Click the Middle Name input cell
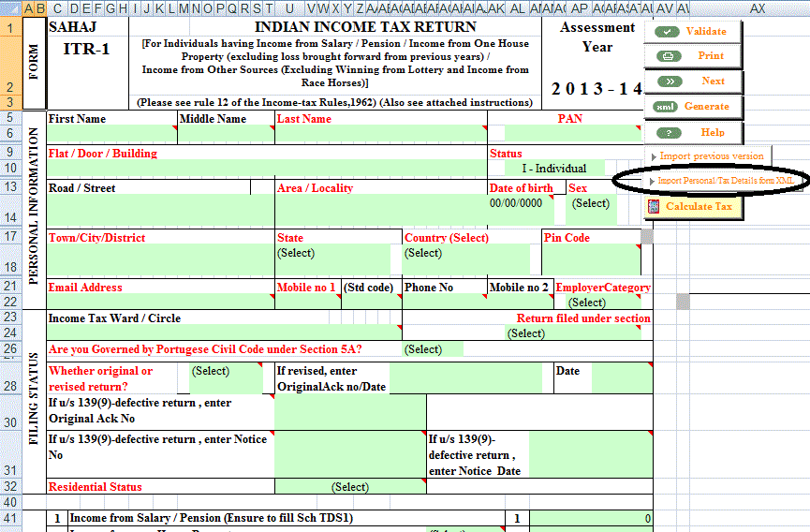Viewport: 810px width, 532px height. point(226,134)
